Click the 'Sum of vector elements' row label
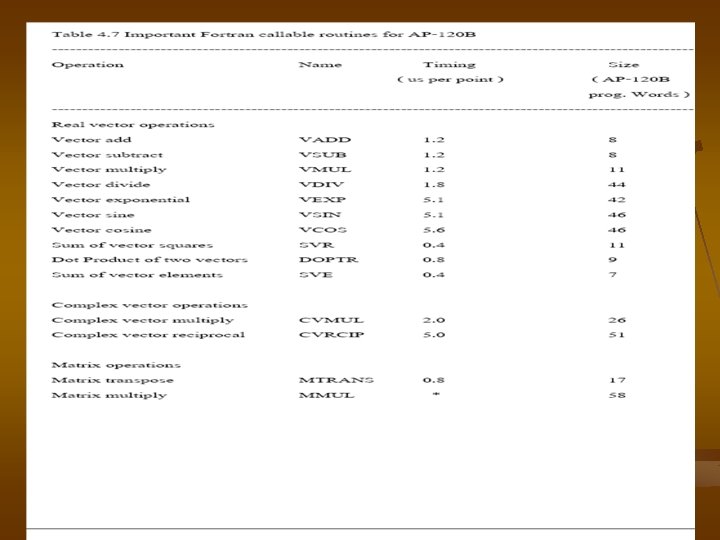Screen dimensions: 720x540 [x=137, y=275]
